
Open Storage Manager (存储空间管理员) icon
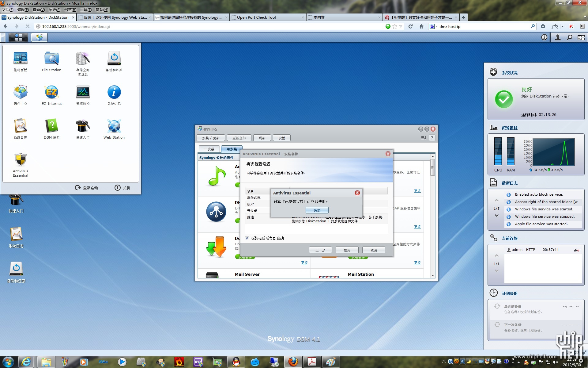click(83, 63)
